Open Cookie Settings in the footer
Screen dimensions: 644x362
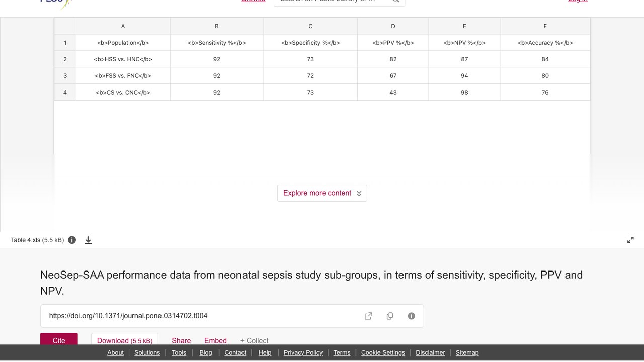click(x=383, y=352)
